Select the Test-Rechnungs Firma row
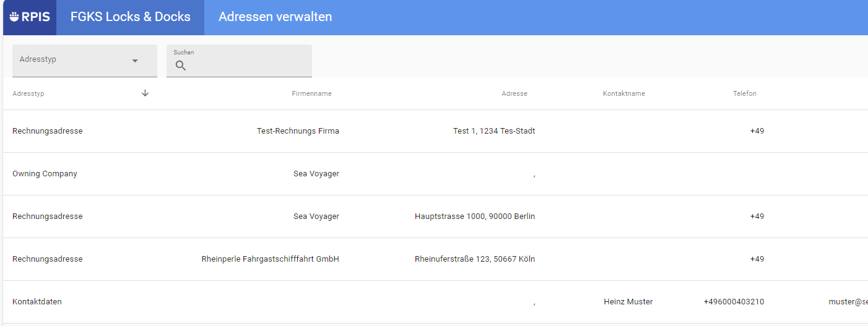 tap(298, 131)
